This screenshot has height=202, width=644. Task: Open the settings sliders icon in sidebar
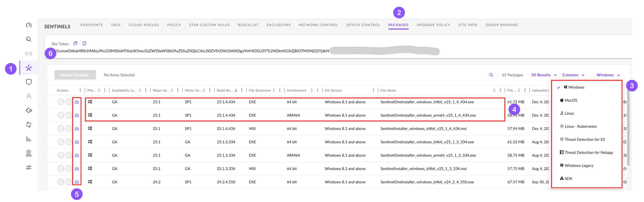pyautogui.click(x=29, y=167)
